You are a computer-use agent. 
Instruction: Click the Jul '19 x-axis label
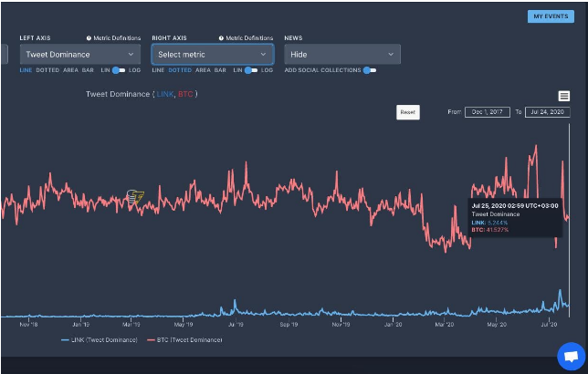tap(236, 324)
